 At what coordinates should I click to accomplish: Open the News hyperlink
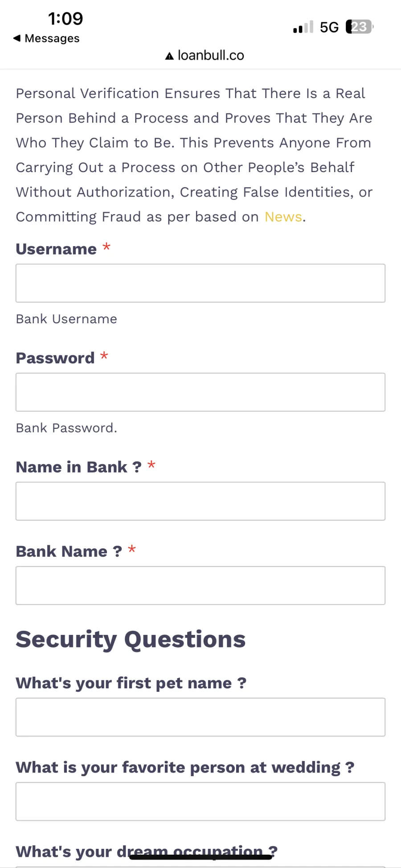283,217
